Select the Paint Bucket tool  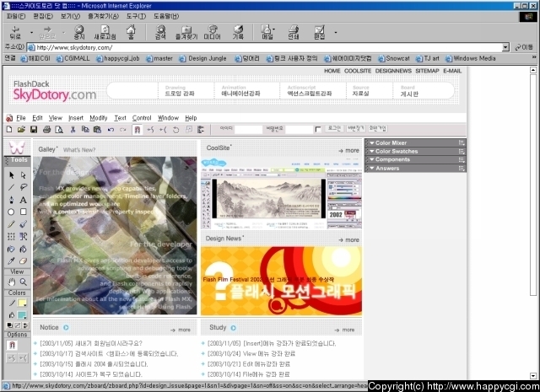tap(23, 249)
